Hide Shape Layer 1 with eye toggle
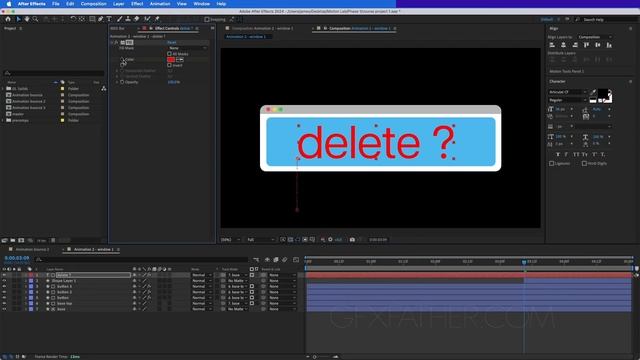 4,281
